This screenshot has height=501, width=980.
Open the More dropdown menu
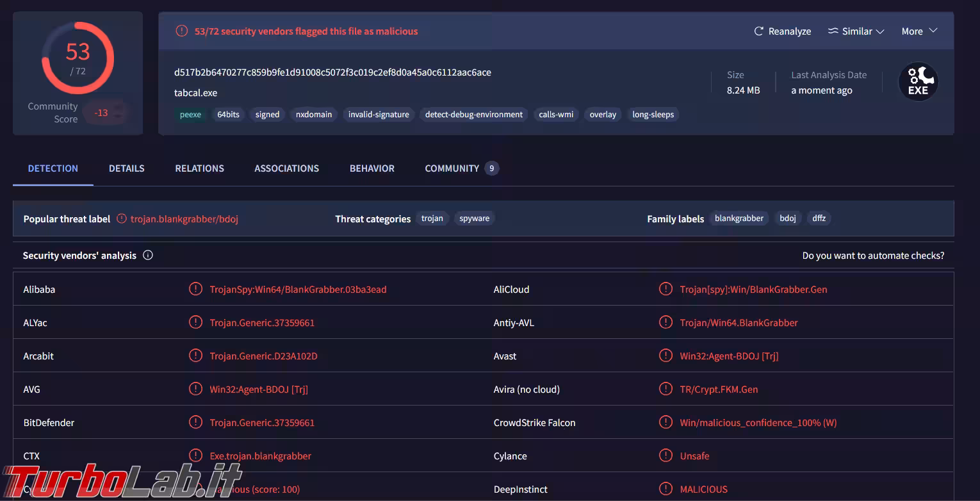tap(919, 31)
